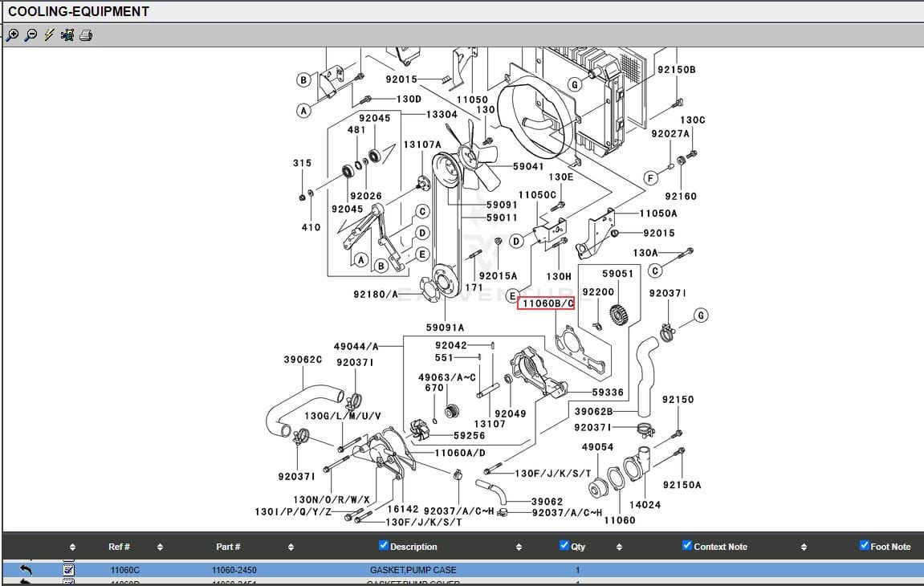Click the Part # column header
Viewport: 924px width, 586px height.
pyautogui.click(x=228, y=547)
